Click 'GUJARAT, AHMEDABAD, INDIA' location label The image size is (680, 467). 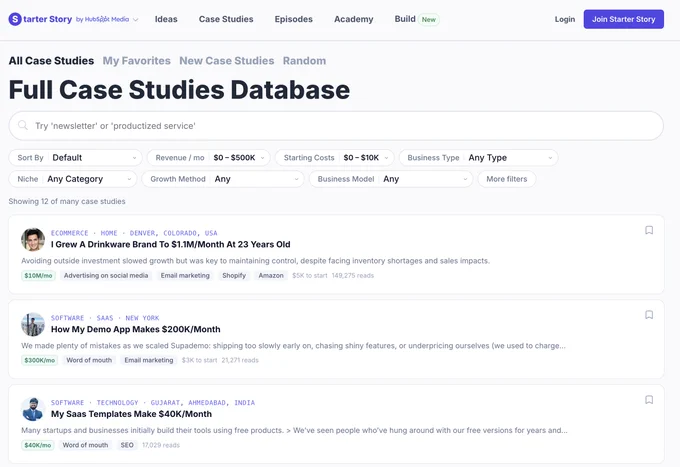203,403
